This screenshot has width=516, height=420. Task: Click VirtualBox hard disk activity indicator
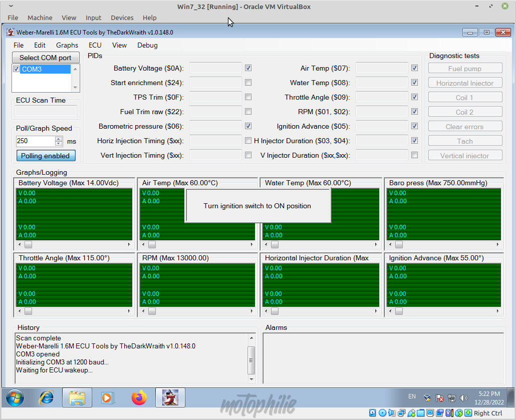click(x=373, y=413)
